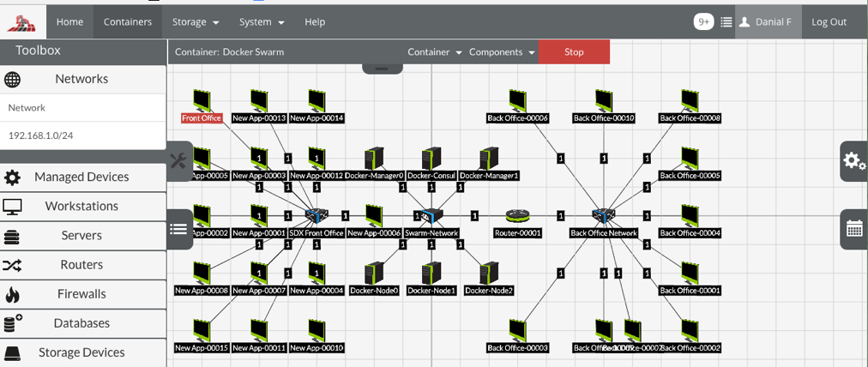The width and height of the screenshot is (868, 367).
Task: Open the Container dropdown
Action: (435, 52)
